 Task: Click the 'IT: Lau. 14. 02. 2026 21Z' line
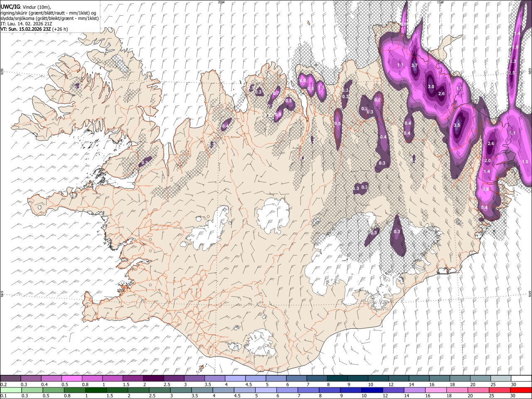26,24
